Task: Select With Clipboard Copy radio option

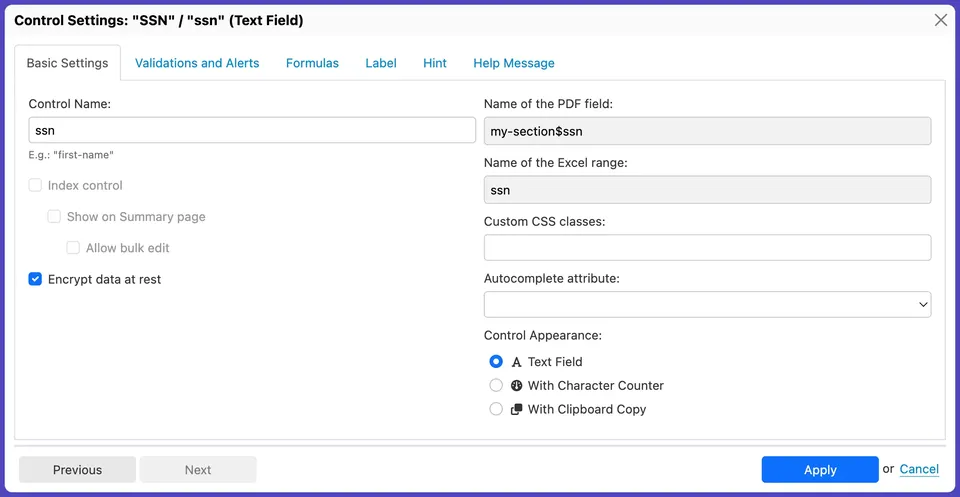Action: [496, 409]
